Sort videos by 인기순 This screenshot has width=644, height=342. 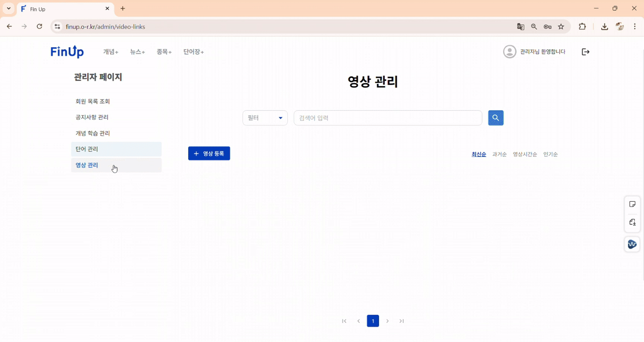550,154
